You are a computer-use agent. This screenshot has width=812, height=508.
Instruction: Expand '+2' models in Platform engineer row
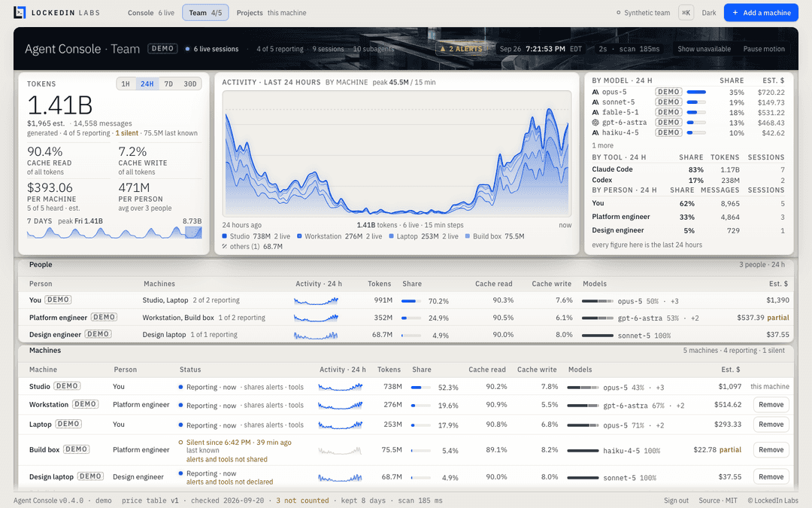click(x=695, y=318)
